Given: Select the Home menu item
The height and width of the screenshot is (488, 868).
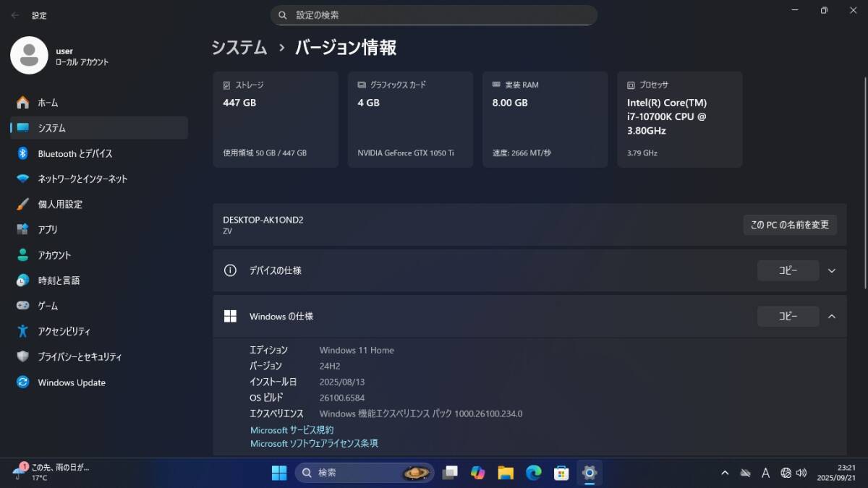Looking at the screenshot, I should [x=48, y=103].
